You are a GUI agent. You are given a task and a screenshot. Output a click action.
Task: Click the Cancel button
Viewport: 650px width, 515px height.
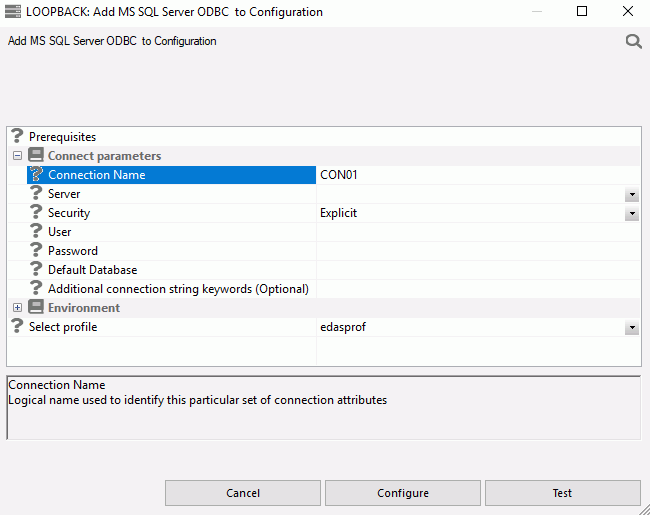243,493
